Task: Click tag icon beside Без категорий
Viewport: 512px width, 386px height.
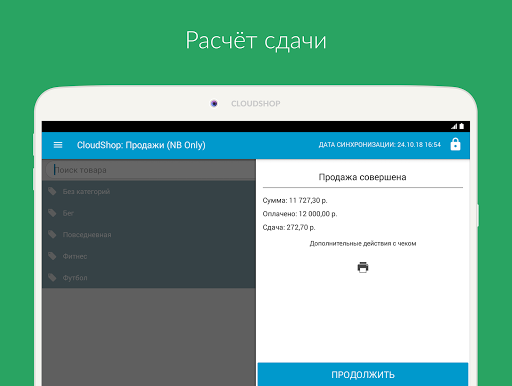Action: point(52,191)
